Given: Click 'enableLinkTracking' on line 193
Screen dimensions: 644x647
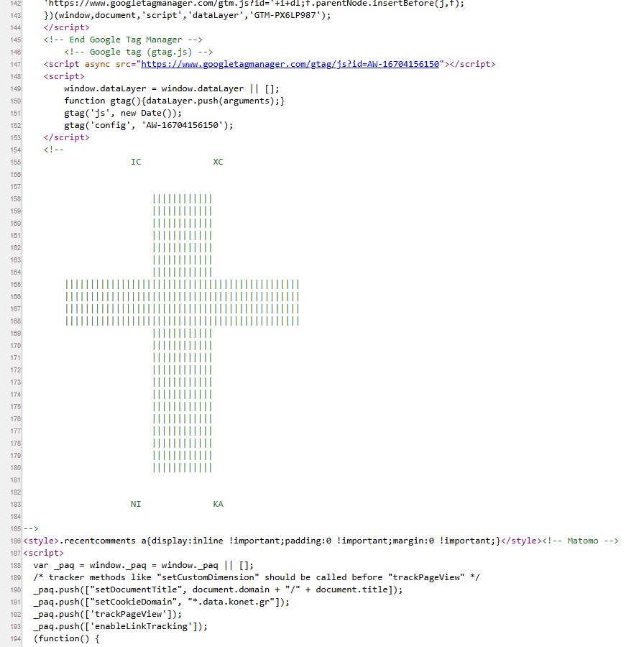Looking at the screenshot, I should pos(141,626).
